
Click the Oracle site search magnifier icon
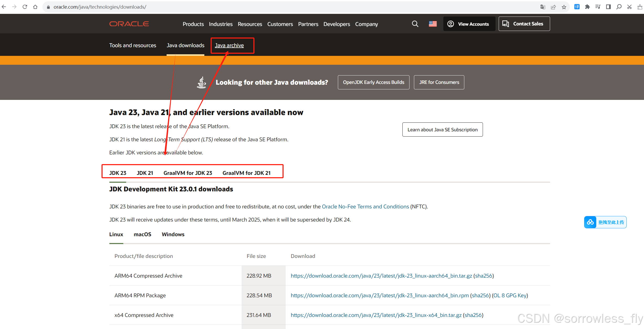(415, 24)
